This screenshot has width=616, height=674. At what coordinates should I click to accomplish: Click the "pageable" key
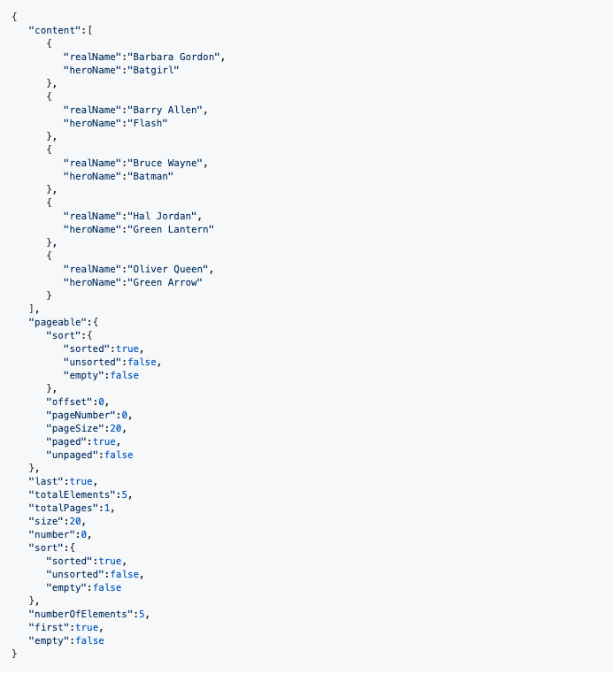pos(58,322)
